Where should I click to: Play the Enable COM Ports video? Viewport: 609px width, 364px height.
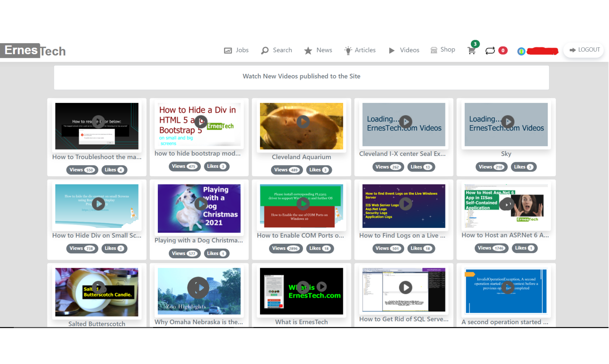coord(303,204)
